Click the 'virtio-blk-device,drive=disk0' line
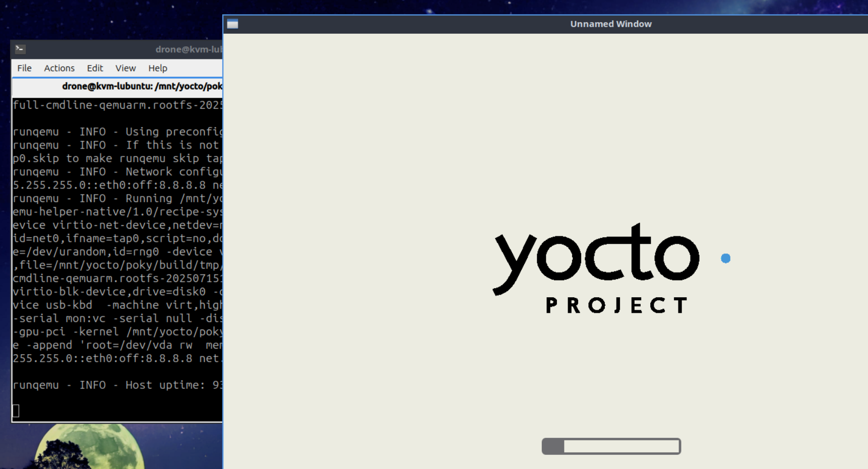 click(x=117, y=292)
